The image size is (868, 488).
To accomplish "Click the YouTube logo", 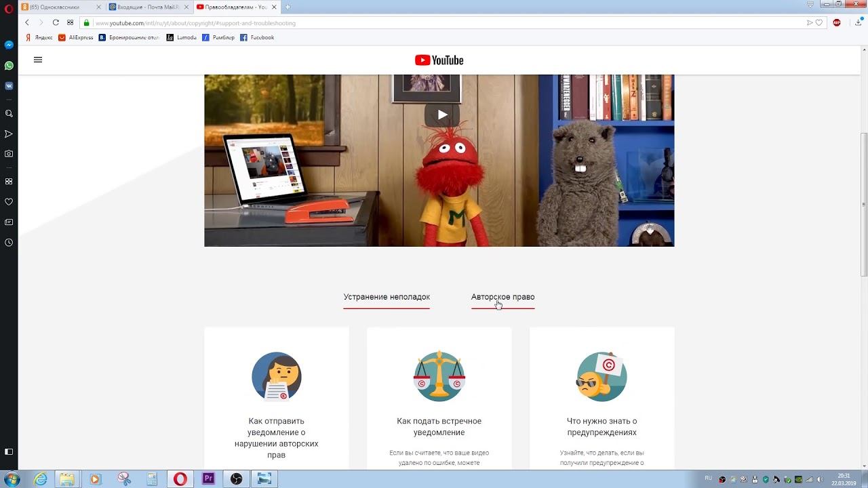I will (x=439, y=60).
